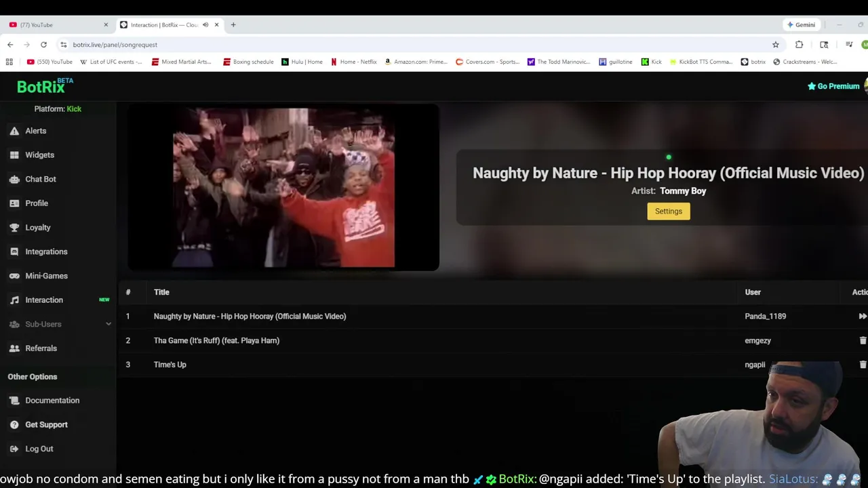Open Chat Bot robot icon

point(14,179)
